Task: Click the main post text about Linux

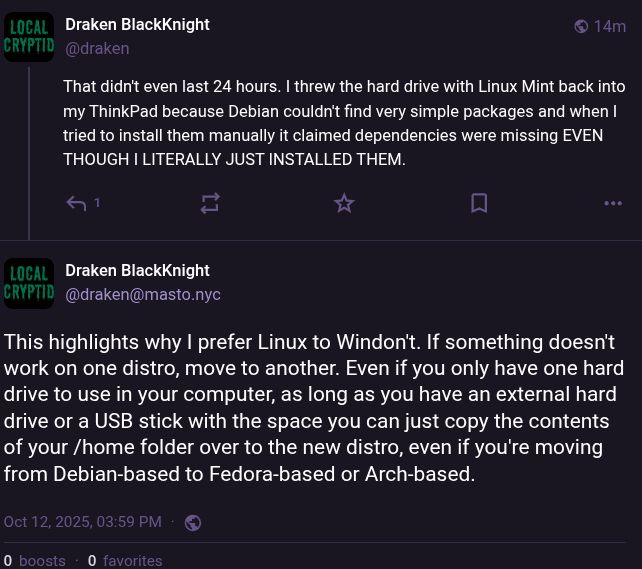Action: tap(310, 407)
